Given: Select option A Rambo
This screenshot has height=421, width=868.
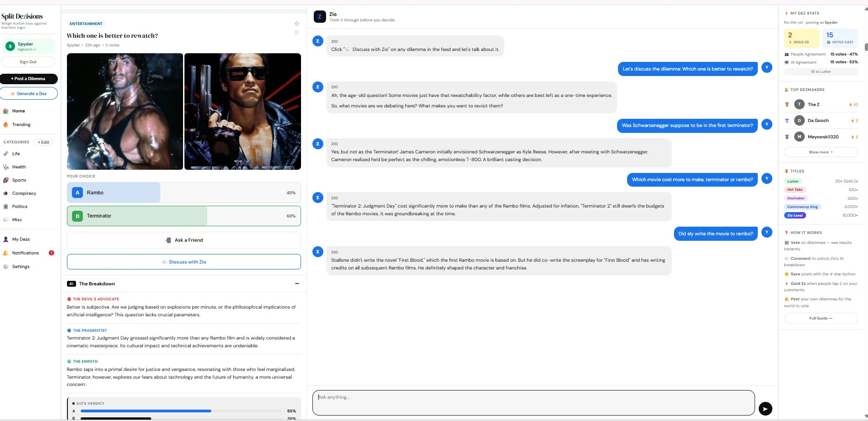Looking at the screenshot, I should click(x=184, y=193).
